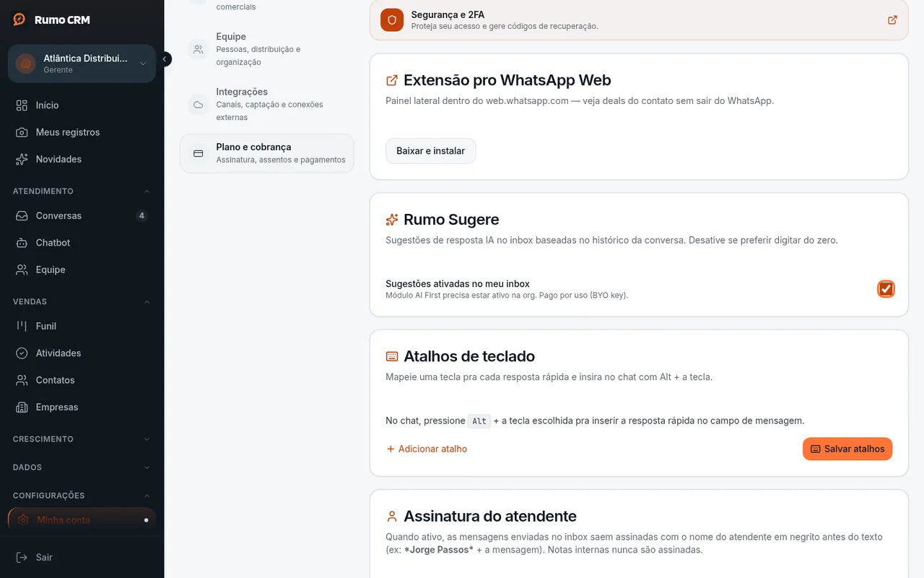This screenshot has width=924, height=578.
Task: Open Meus registros camera icon
Action: tap(22, 132)
